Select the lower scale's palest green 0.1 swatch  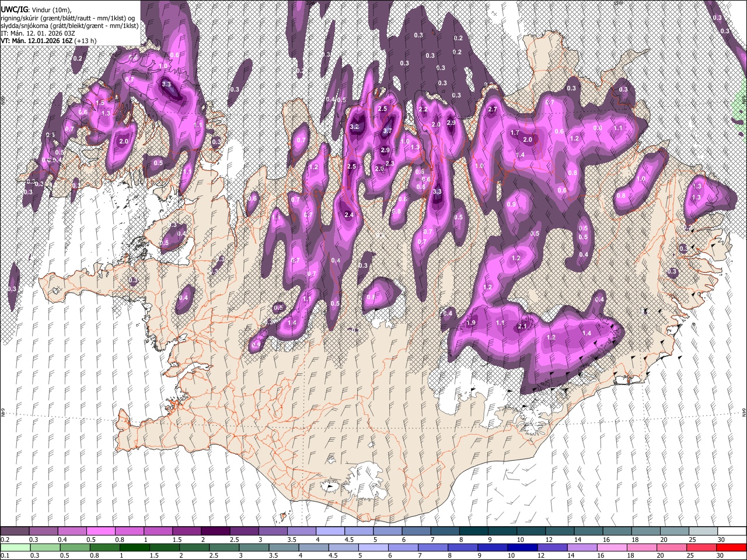coord(15,547)
